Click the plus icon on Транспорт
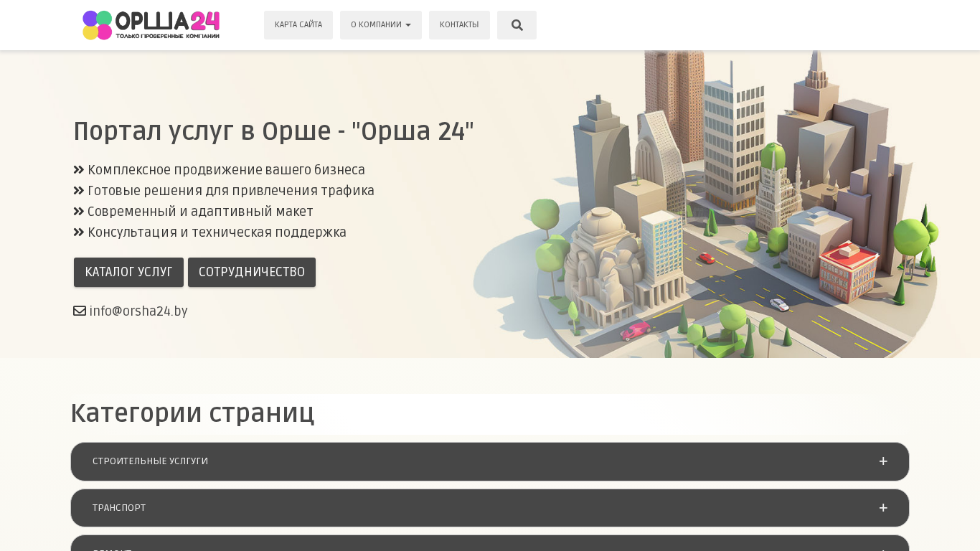The image size is (980, 551). tap(883, 508)
